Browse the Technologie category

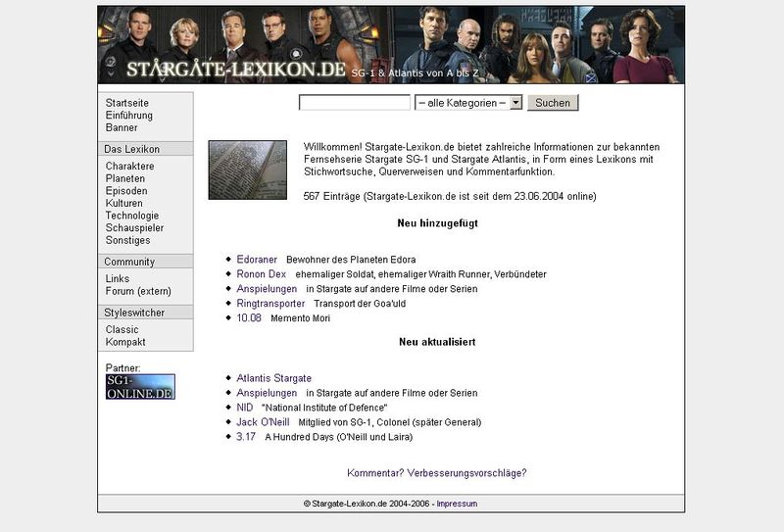coord(132,216)
